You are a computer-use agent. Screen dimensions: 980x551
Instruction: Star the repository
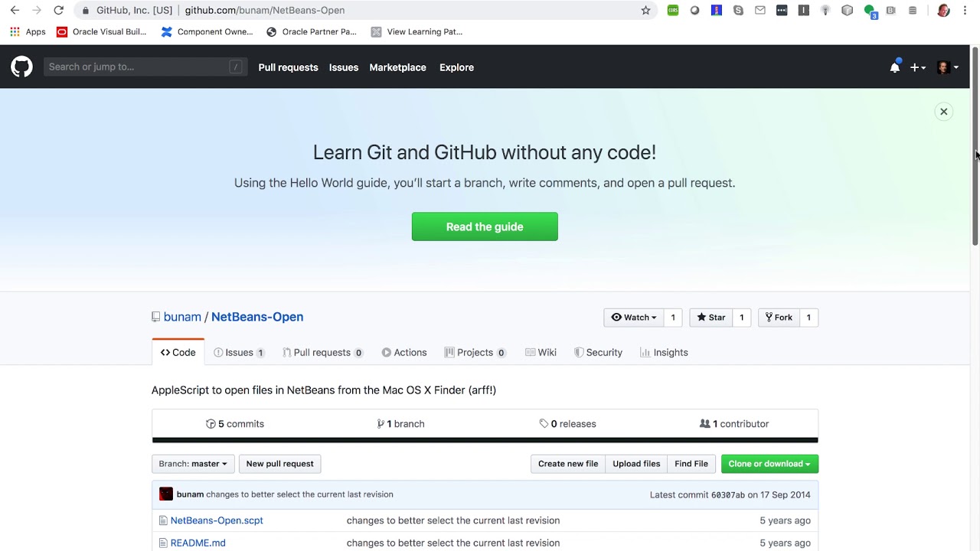[x=711, y=318]
